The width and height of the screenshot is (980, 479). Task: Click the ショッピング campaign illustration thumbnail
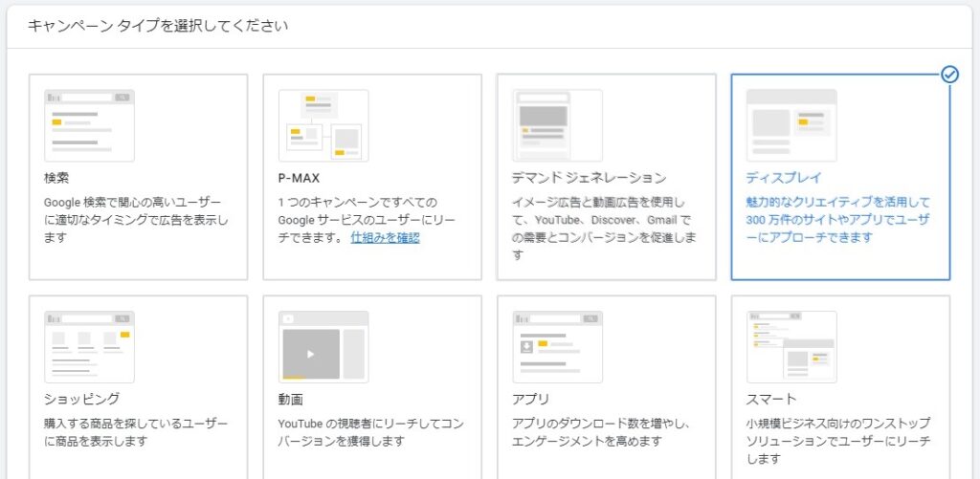(89, 347)
